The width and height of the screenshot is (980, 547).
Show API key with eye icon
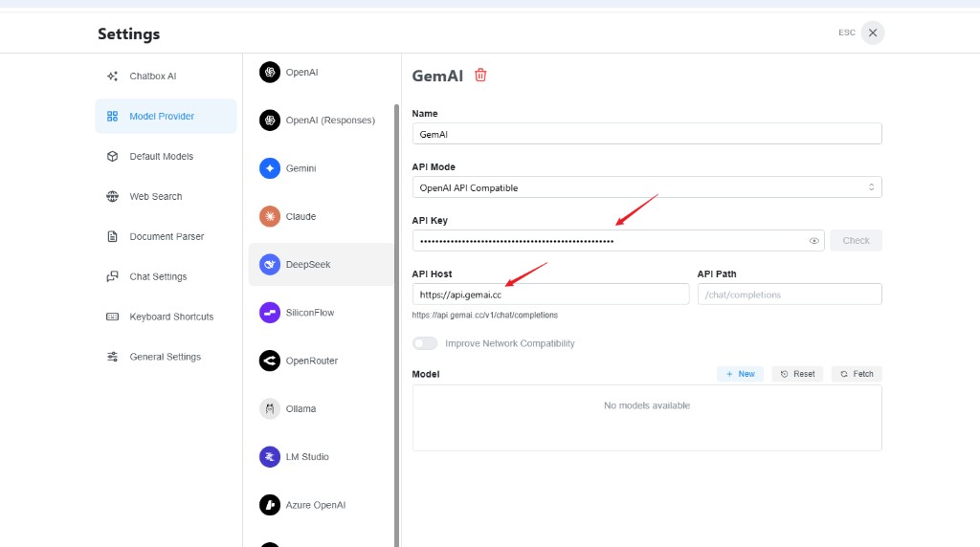814,241
